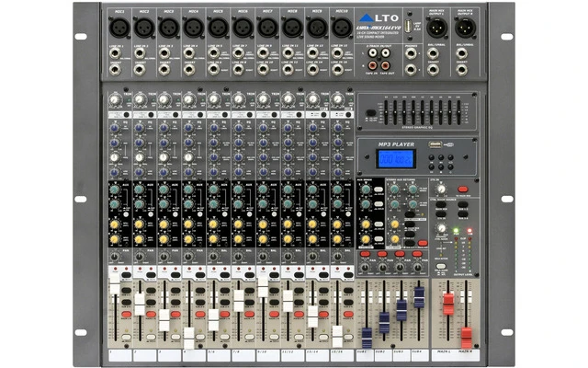The height and width of the screenshot is (368, 588).
Task: Toggle the red TO MAIN MIX button
Action: point(463,190)
